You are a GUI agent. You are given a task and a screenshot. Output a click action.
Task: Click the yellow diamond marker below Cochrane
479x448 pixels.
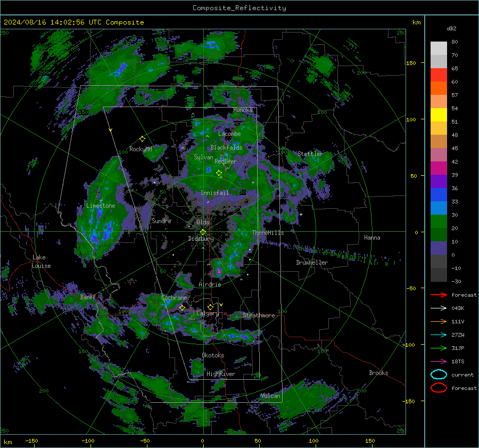tap(182, 308)
